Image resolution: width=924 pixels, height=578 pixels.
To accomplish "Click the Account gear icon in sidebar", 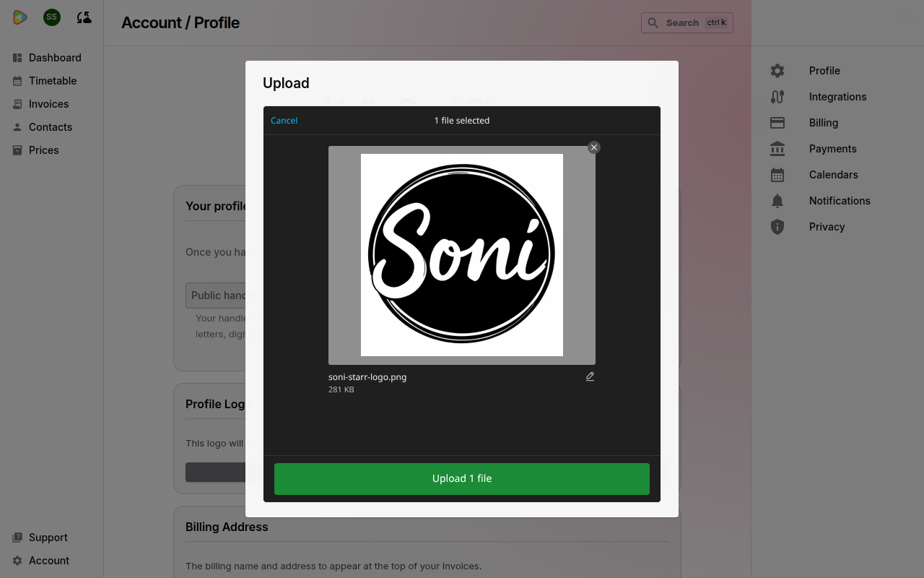I will click(17, 561).
